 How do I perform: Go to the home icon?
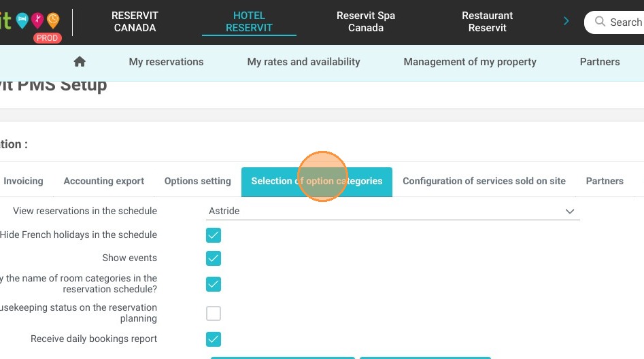(x=80, y=62)
